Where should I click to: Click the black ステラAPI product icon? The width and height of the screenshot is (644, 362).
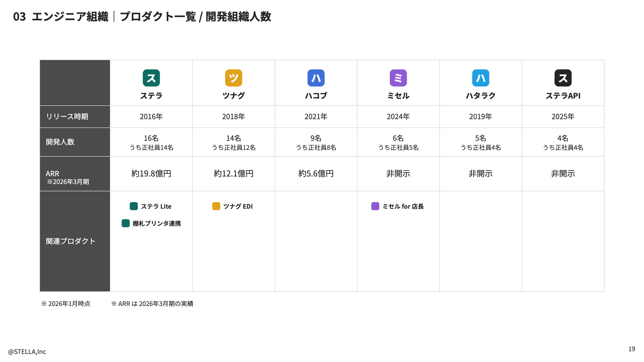(563, 78)
